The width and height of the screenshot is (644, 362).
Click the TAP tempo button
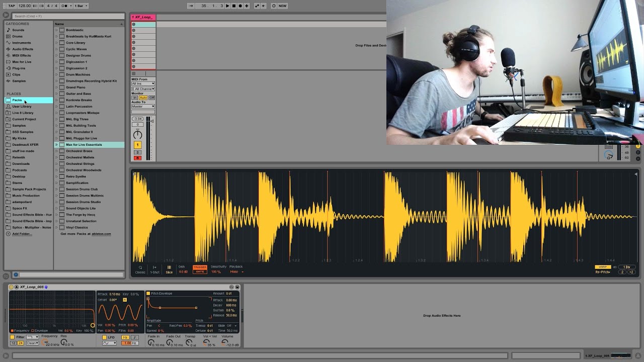pos(12,6)
